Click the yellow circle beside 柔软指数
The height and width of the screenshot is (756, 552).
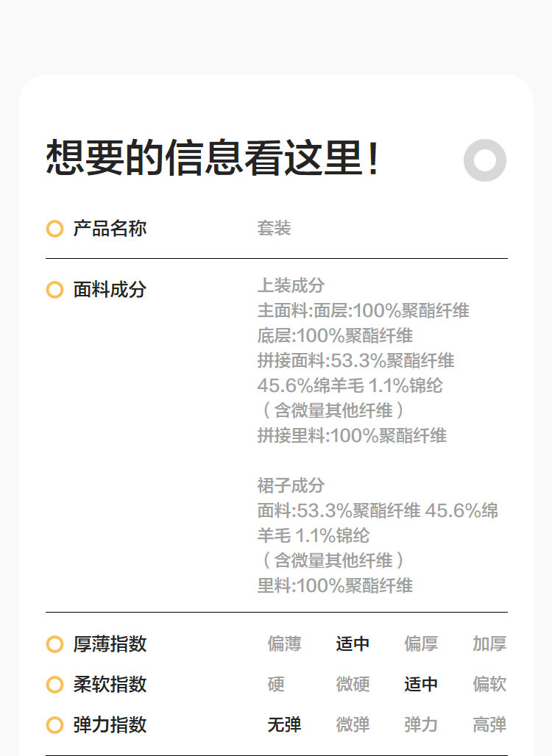54,685
